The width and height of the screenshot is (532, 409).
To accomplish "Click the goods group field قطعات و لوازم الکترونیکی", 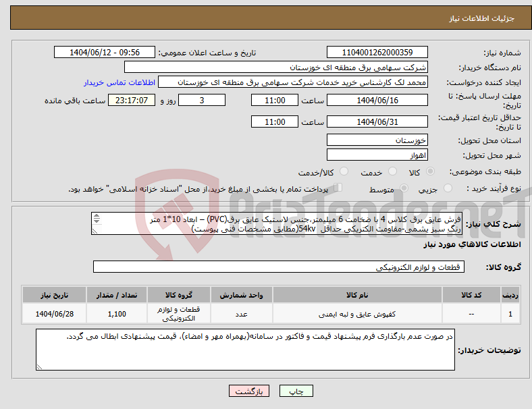I will point(279,267).
